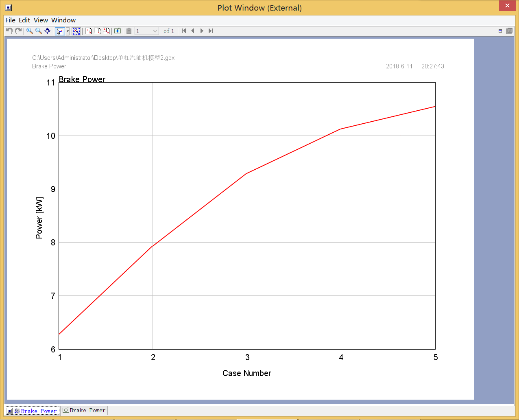
Task: Click the zoom out magnifier icon
Action: pyautogui.click(x=39, y=31)
